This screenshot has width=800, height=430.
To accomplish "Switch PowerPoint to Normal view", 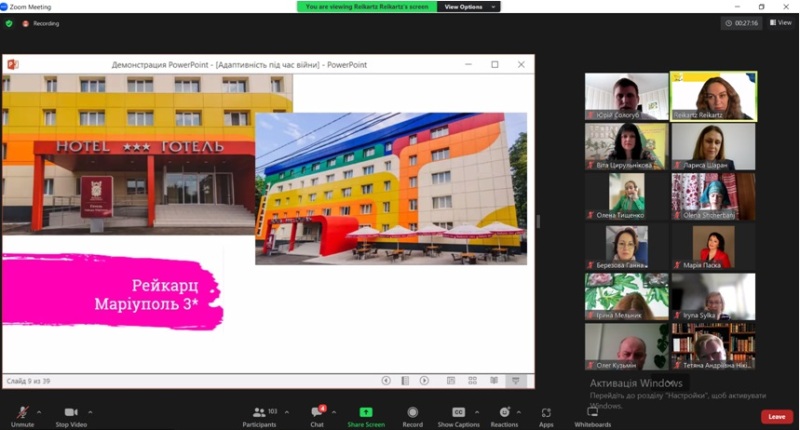I will [x=451, y=381].
